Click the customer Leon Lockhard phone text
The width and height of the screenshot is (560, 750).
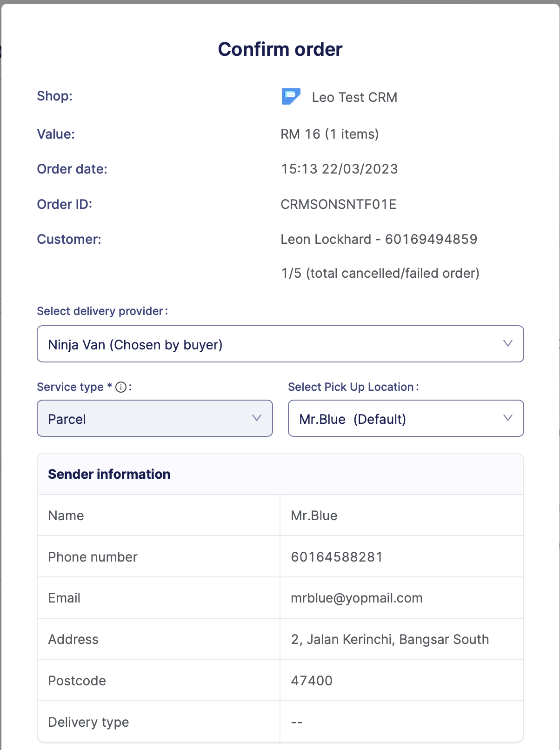click(379, 239)
